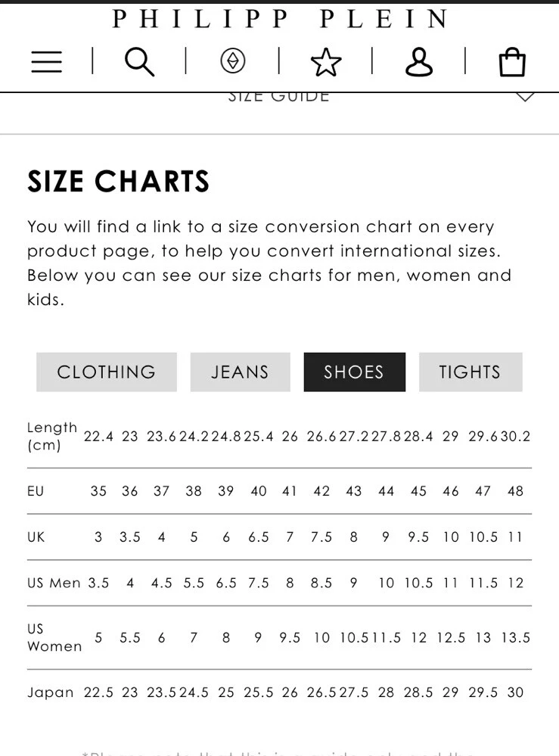
Task: Click the US Women row label
Action: (54, 637)
